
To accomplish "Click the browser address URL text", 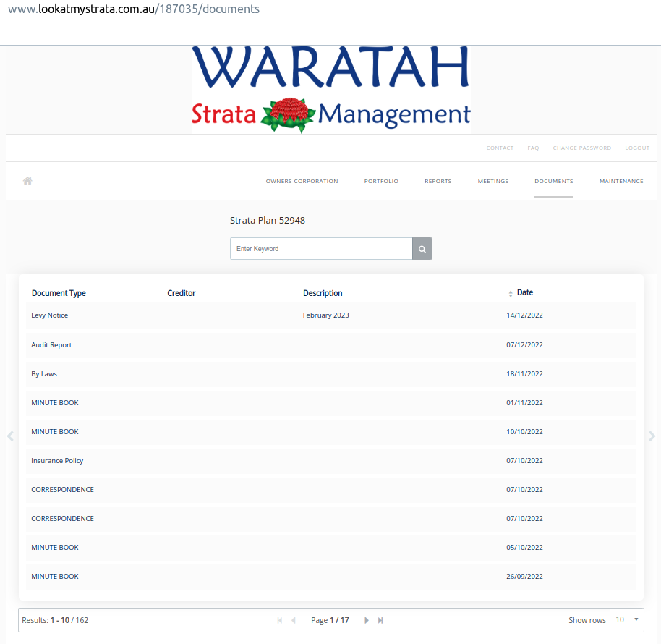I will 134,9.
